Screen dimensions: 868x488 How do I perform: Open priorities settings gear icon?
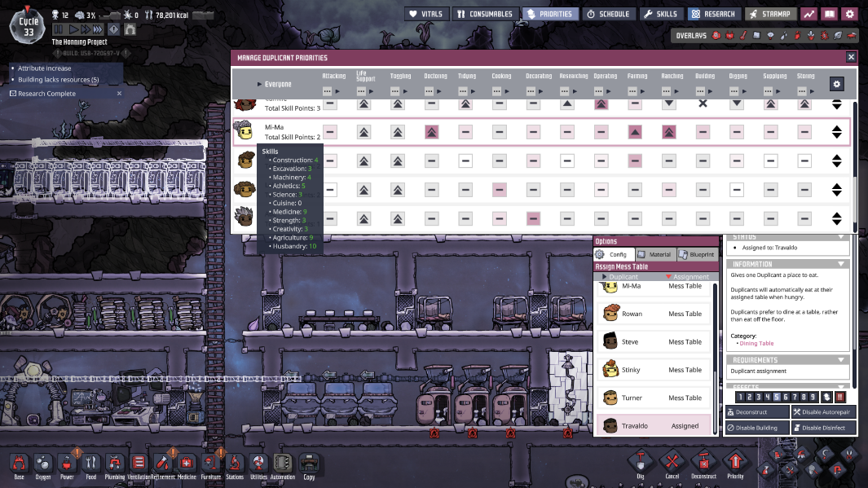[x=836, y=84]
